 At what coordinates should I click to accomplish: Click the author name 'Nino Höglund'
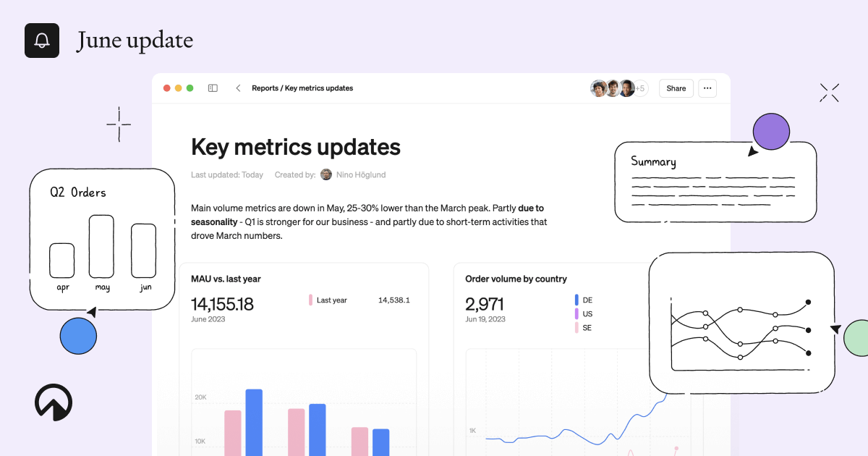(x=361, y=174)
